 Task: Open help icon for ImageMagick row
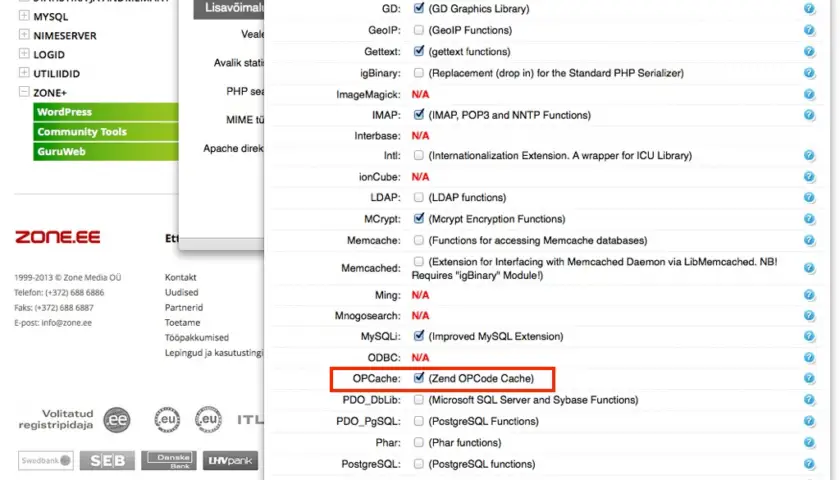[809, 94]
